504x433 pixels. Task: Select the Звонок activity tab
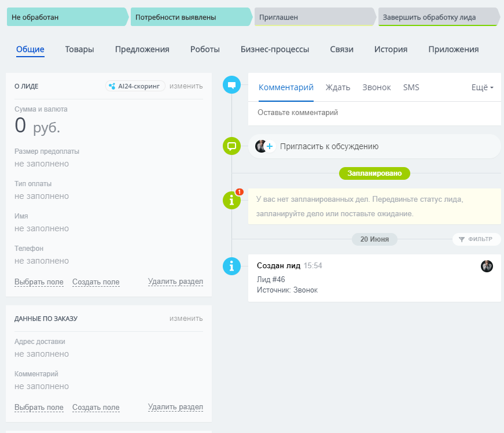pos(376,87)
